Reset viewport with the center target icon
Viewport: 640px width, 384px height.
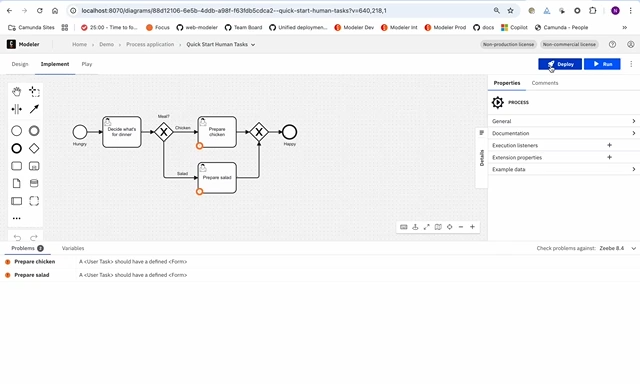pos(449,227)
